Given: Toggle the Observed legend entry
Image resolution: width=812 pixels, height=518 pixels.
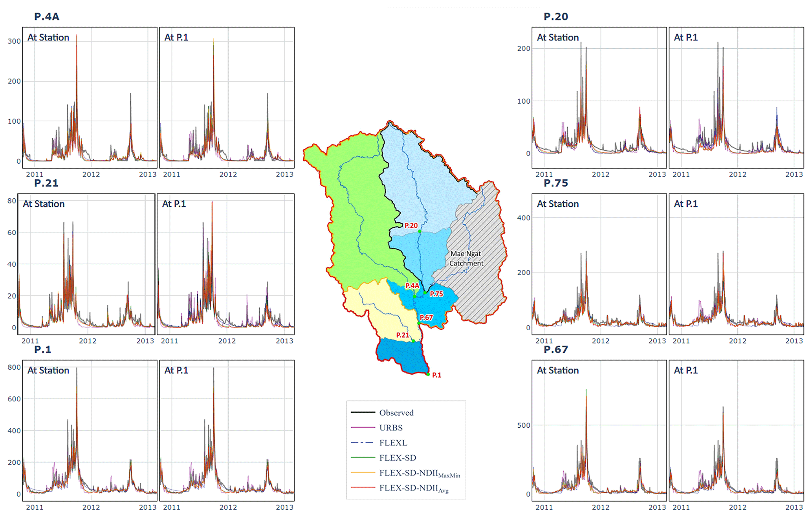Looking at the screenshot, I should [x=396, y=413].
